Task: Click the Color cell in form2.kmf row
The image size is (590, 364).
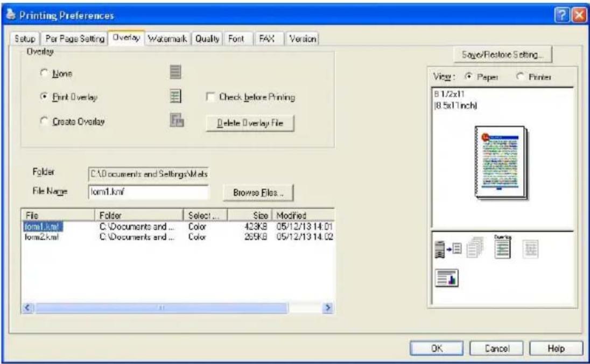Action: [197, 237]
